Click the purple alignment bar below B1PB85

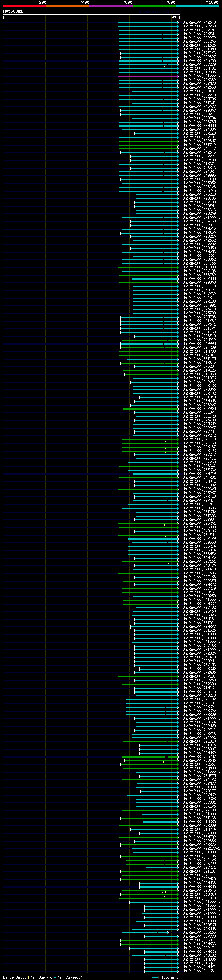[x=148, y=76]
